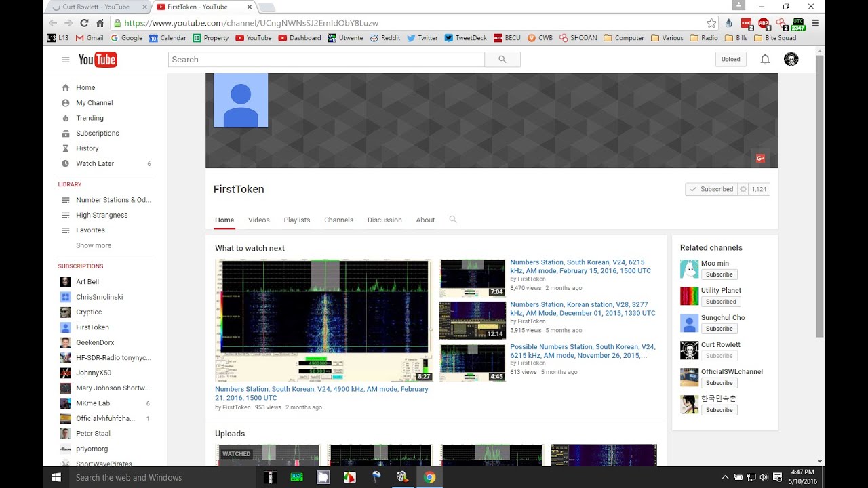Screen dimensions: 868x488
Task: Open the V24 6215 kHz February 15 video link
Action: click(580, 266)
